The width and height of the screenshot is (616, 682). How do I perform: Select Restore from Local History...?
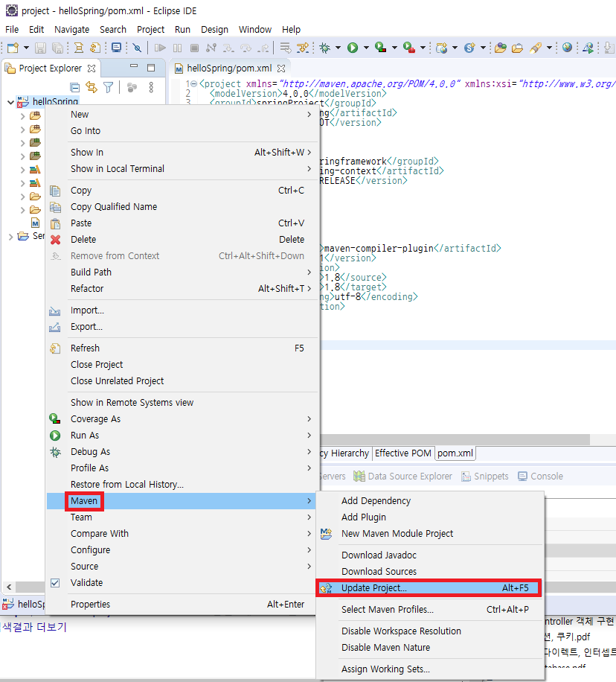182,485
